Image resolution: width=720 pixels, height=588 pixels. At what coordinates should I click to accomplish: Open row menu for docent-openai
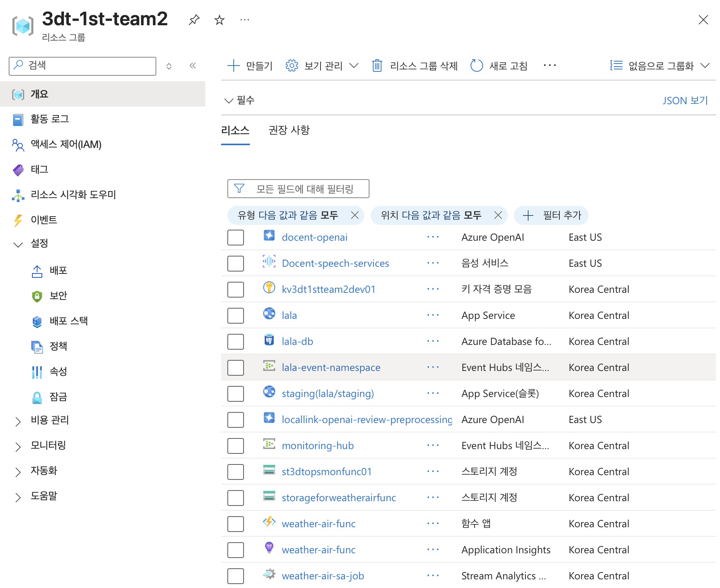(x=433, y=237)
